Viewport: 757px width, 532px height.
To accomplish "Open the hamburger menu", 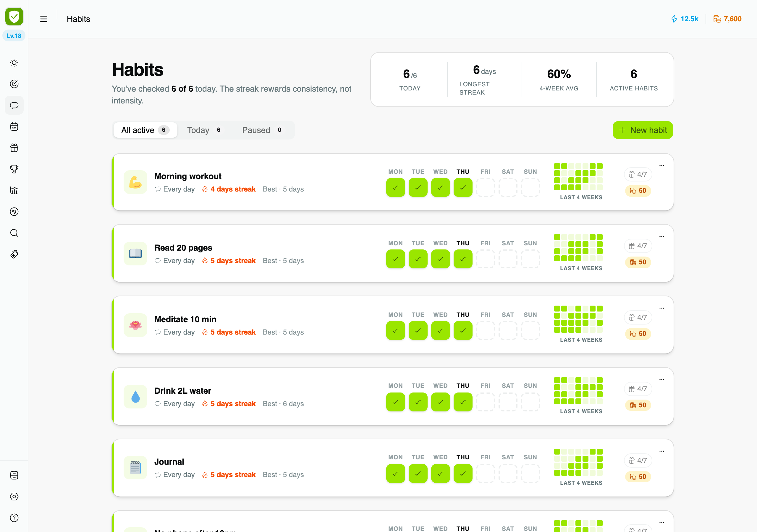I will [43, 19].
